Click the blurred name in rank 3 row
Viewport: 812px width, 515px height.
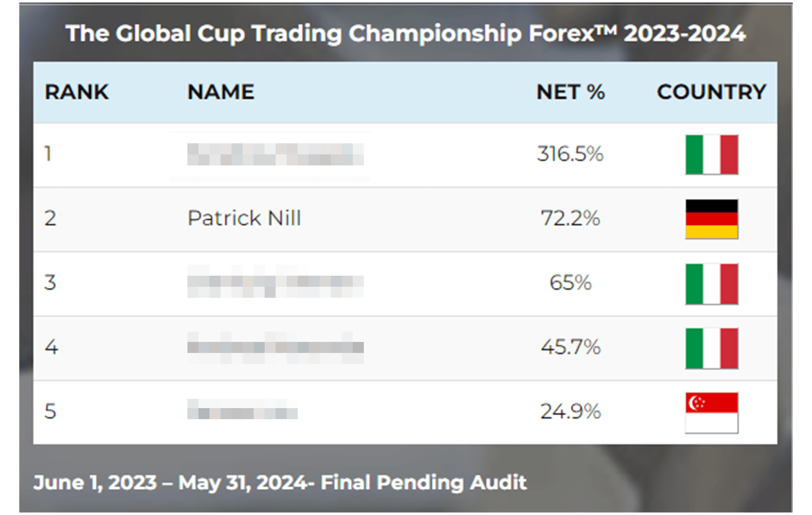click(275, 282)
